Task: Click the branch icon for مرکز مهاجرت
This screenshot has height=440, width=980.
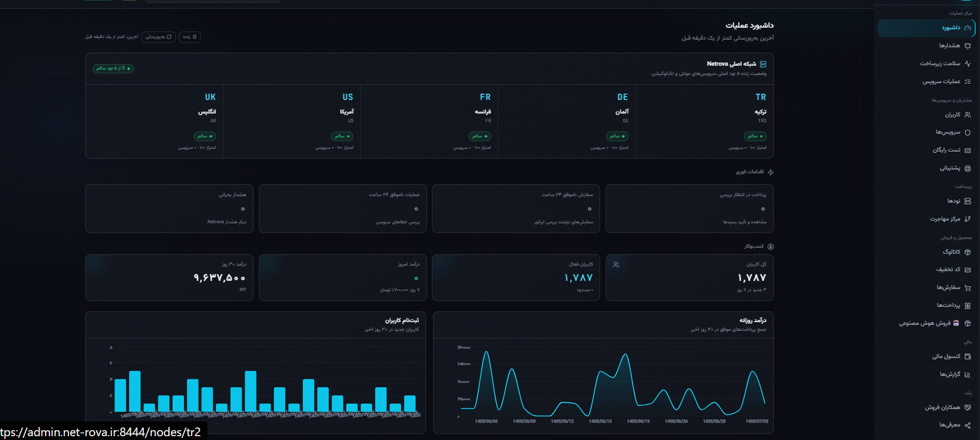Action: (x=968, y=219)
